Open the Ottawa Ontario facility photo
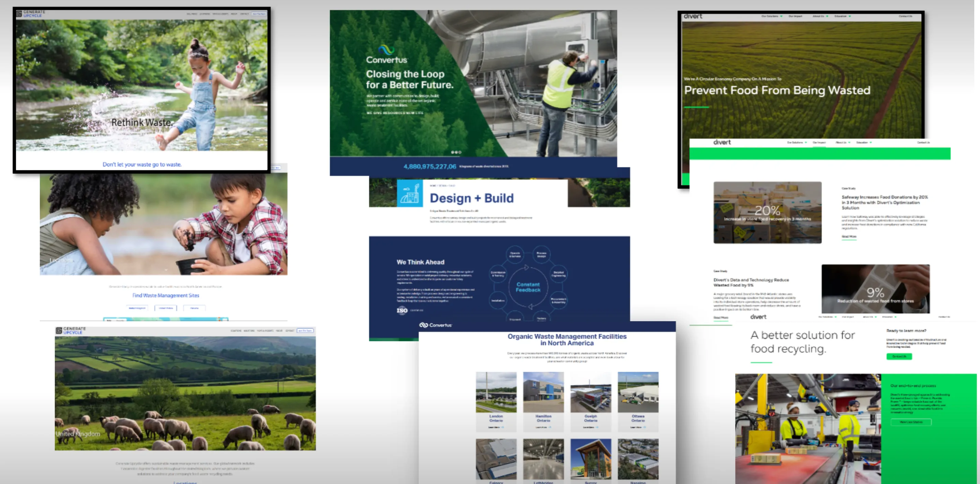The image size is (980, 484). click(x=638, y=392)
